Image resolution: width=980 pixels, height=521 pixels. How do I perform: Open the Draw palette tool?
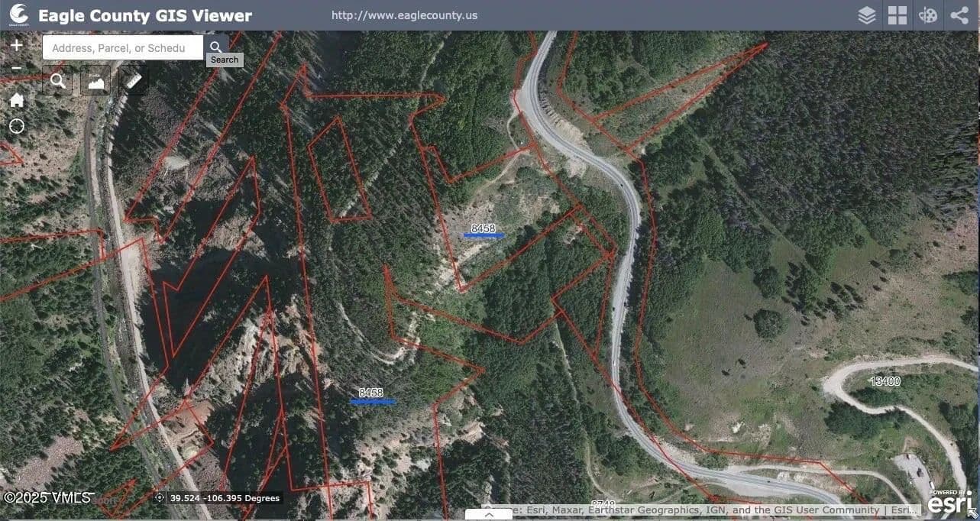point(928,15)
